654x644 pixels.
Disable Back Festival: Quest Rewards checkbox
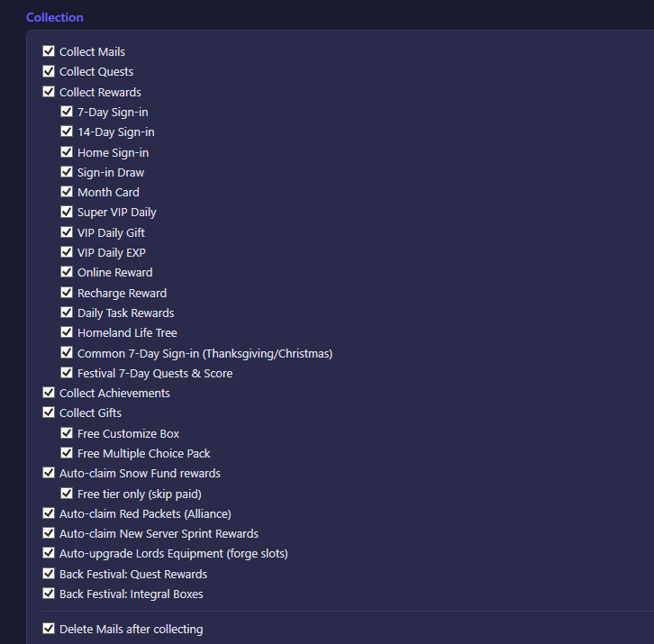[x=49, y=574]
